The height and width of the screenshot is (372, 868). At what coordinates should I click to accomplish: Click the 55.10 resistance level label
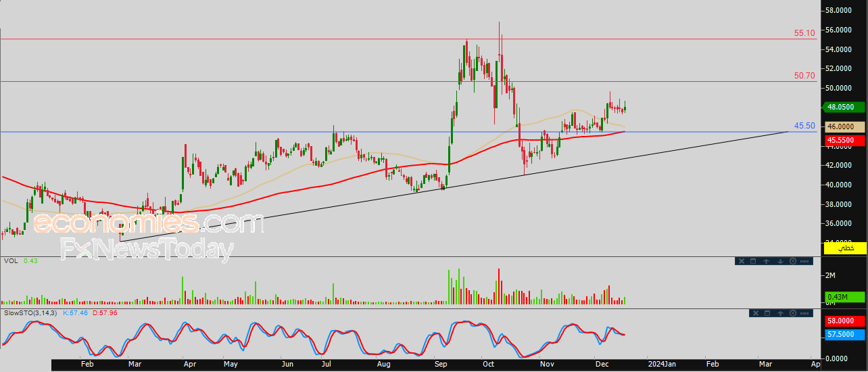click(x=804, y=32)
